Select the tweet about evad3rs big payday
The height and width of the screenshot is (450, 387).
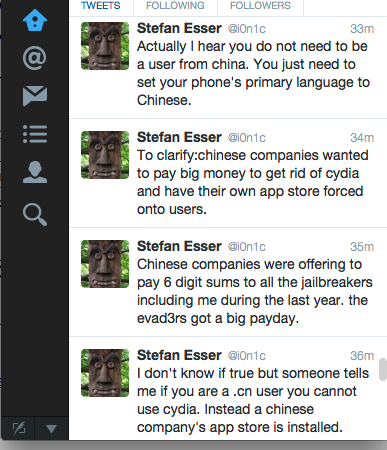tap(228, 282)
